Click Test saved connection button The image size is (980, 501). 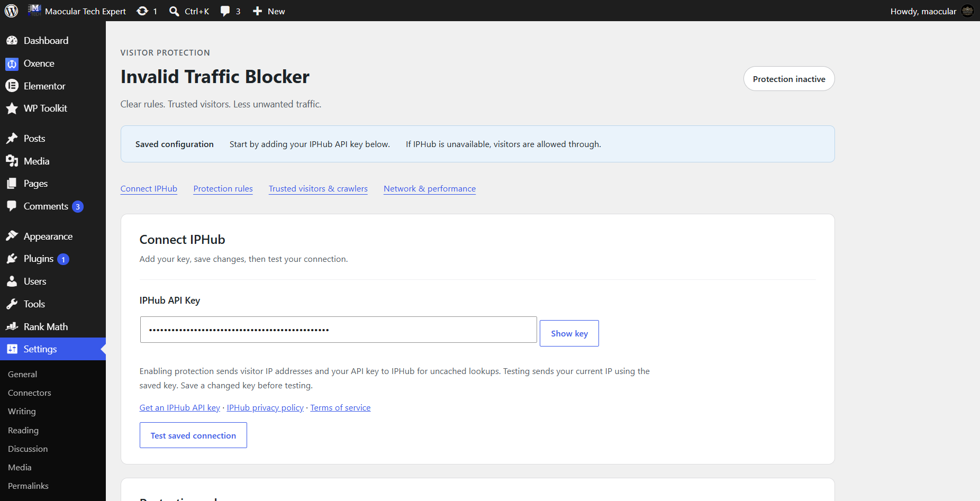pos(193,435)
